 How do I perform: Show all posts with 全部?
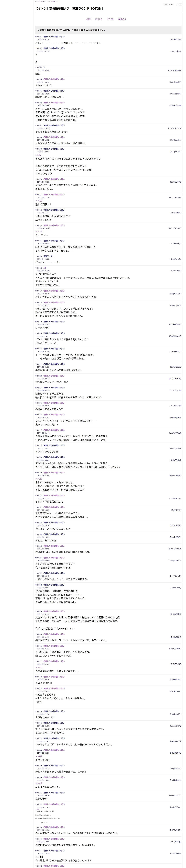[88, 20]
